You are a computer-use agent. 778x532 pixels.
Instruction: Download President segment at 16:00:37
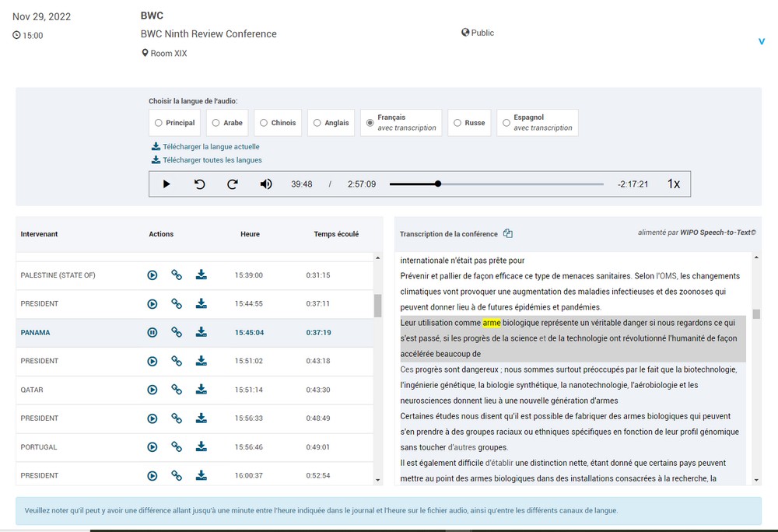[x=201, y=476]
